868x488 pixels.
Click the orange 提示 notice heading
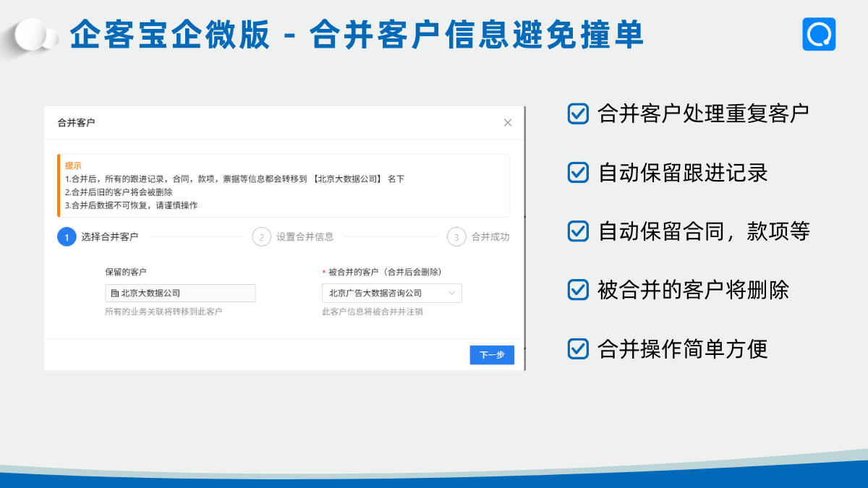pyautogui.click(x=73, y=166)
